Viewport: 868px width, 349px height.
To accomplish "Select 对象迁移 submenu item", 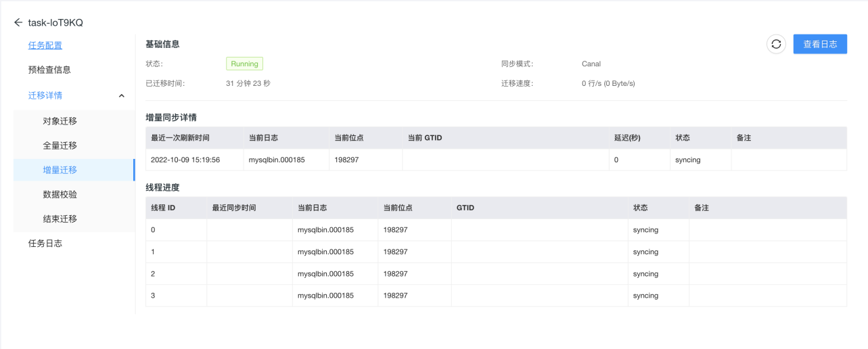I will tap(60, 121).
